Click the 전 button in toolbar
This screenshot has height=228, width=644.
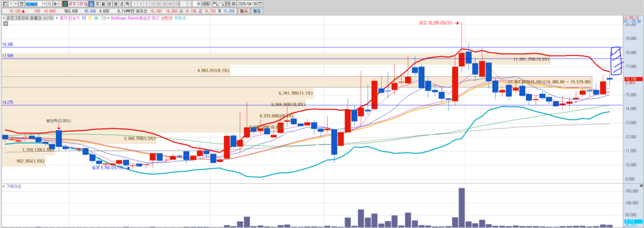click(x=21, y=4)
